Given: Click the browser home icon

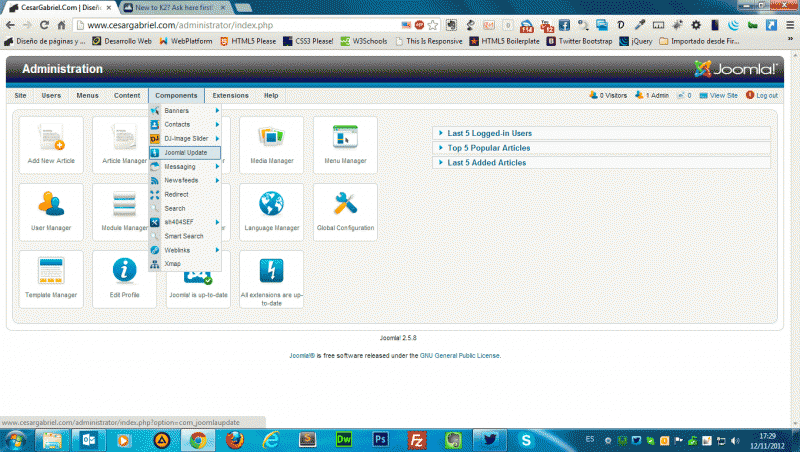Looking at the screenshot, I should coord(61,25).
